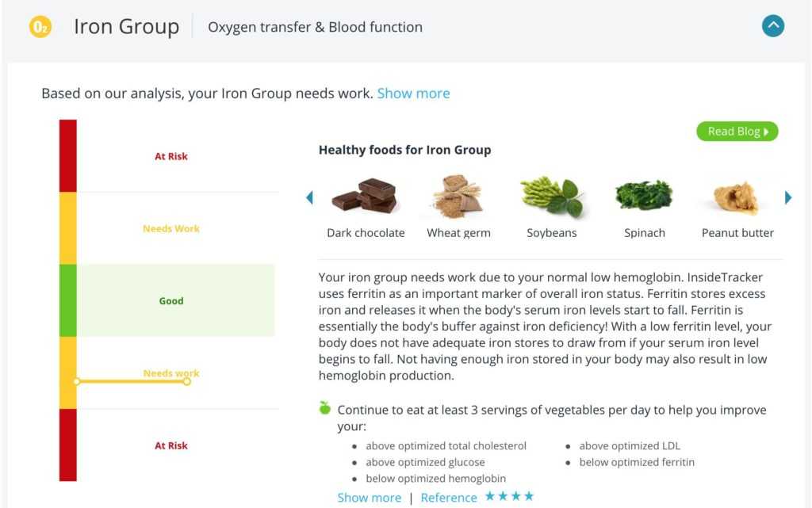Click the top red At Risk bar segment
Screen dimensions: 812x508
(x=68, y=155)
